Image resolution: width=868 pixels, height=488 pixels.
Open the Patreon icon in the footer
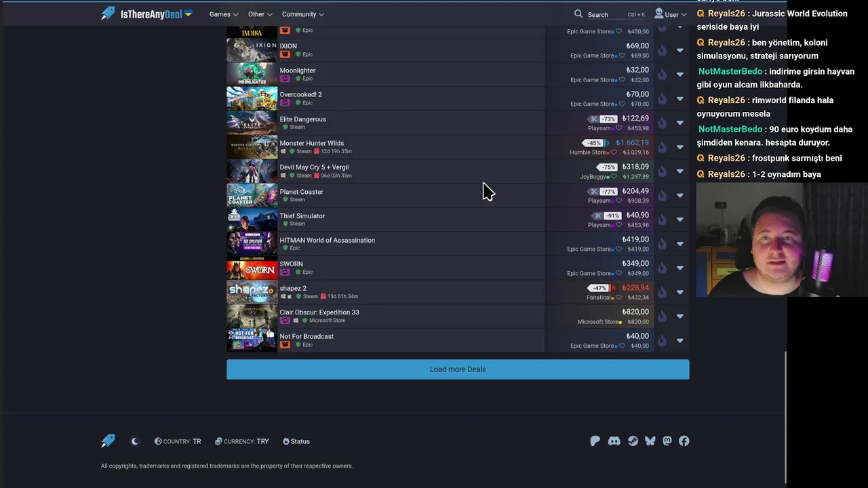595,441
